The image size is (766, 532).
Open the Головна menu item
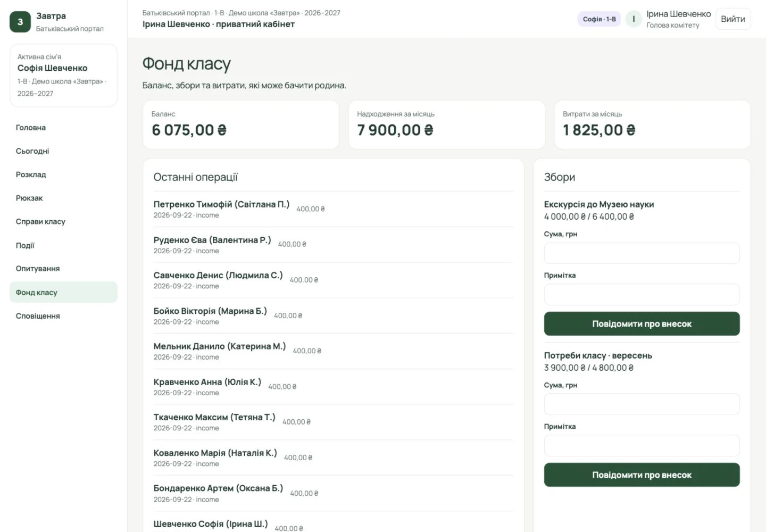pyautogui.click(x=63, y=128)
